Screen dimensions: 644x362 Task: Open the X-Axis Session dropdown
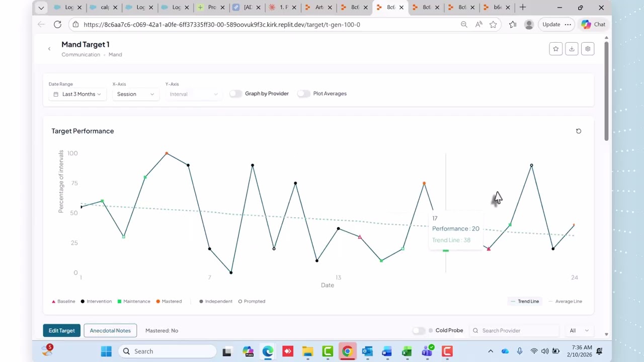tap(135, 94)
